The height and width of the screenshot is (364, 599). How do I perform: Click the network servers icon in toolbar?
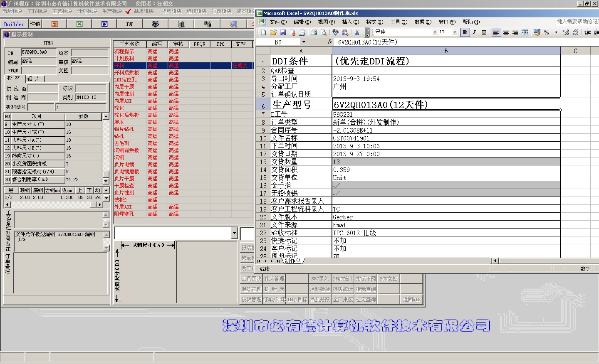click(x=208, y=24)
